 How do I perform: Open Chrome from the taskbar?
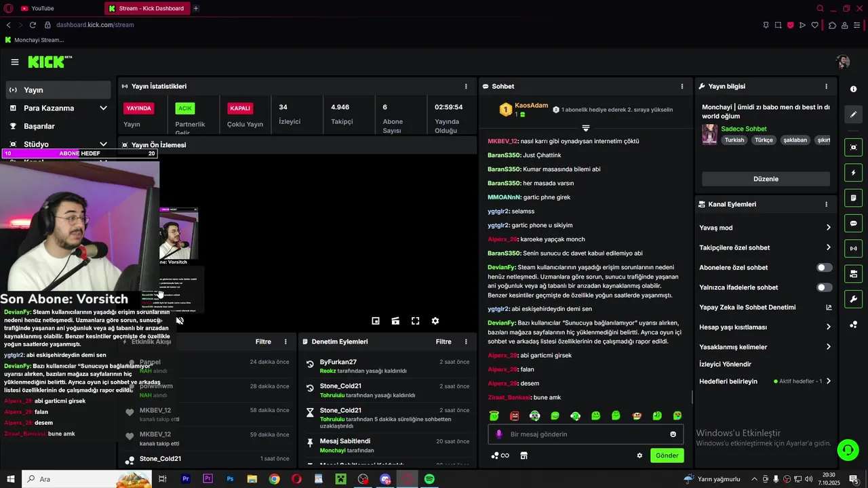(274, 479)
